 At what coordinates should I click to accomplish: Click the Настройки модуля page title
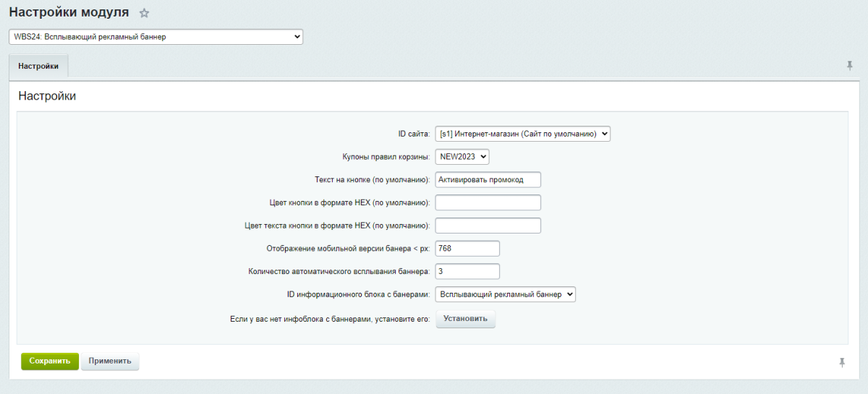69,13
